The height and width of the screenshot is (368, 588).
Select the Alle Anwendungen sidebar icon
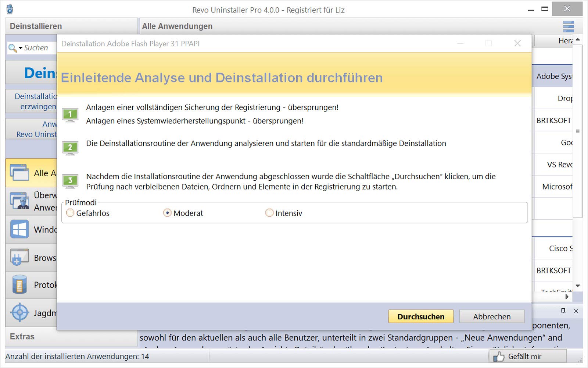19,173
